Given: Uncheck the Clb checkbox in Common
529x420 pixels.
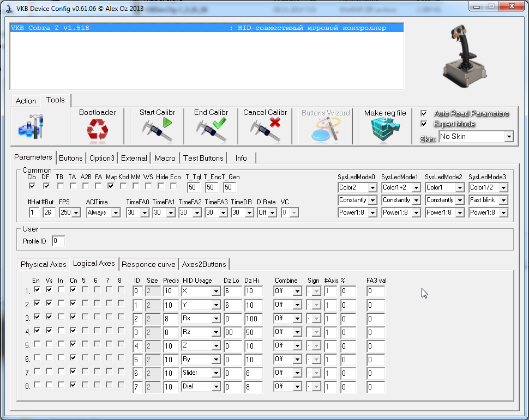Looking at the screenshot, I should [x=32, y=186].
